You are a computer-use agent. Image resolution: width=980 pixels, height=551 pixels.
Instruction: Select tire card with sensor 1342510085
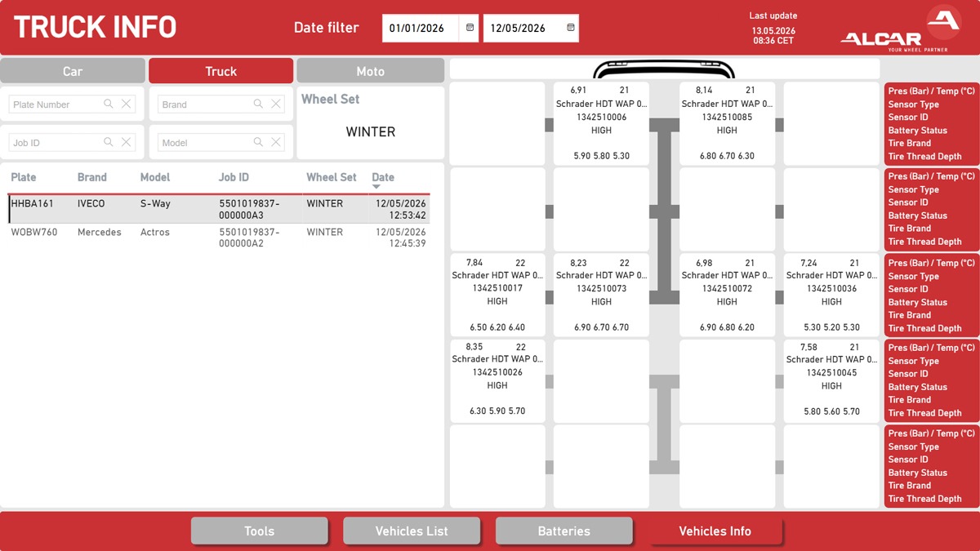click(727, 123)
